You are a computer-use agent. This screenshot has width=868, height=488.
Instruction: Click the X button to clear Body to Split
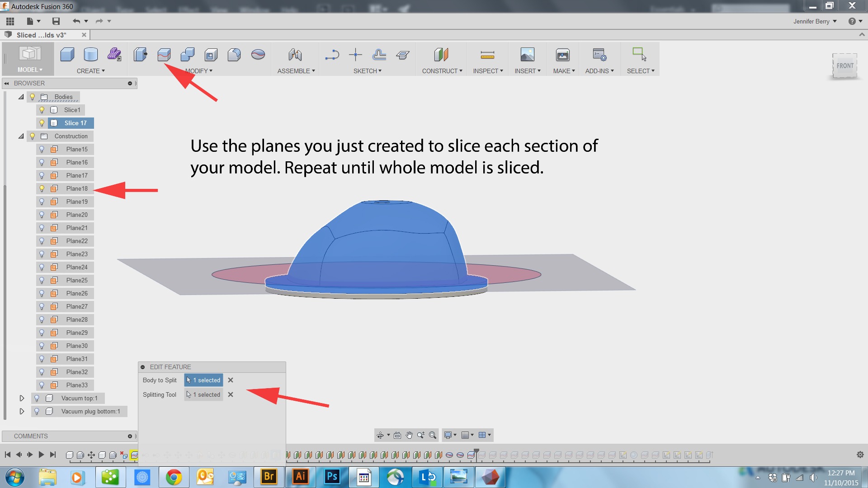click(230, 380)
